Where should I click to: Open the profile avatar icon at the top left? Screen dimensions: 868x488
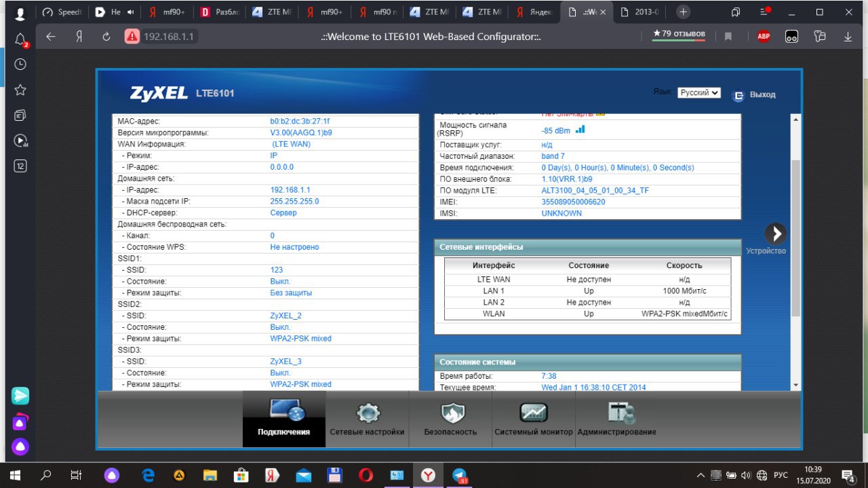point(20,12)
